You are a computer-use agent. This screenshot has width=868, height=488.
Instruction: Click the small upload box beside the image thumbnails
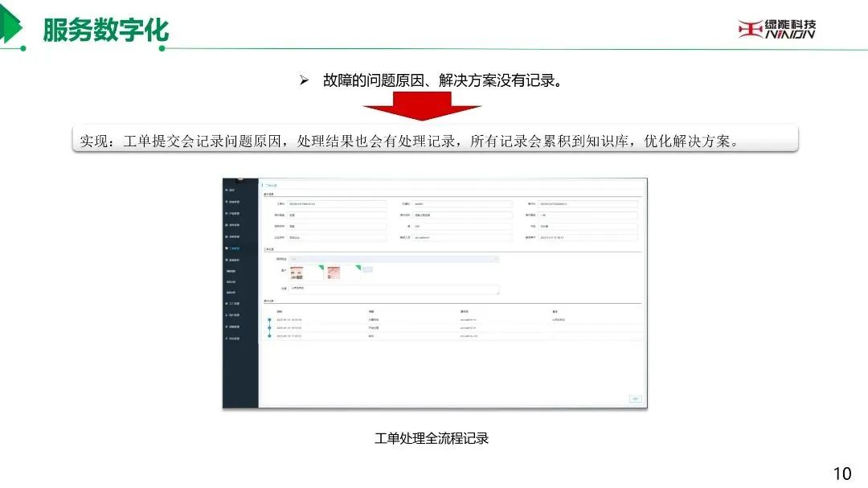[x=367, y=269]
